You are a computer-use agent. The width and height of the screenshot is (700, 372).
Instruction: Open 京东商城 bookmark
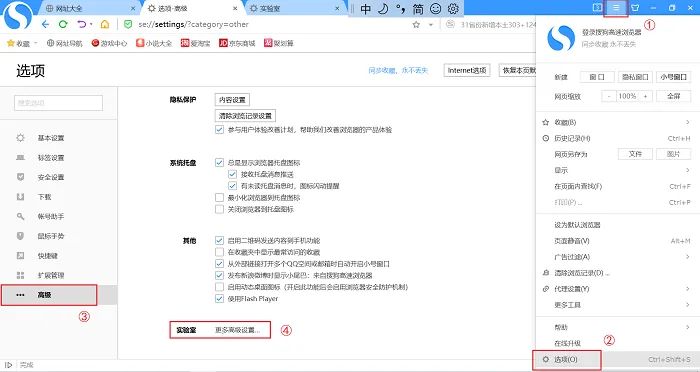click(x=237, y=43)
